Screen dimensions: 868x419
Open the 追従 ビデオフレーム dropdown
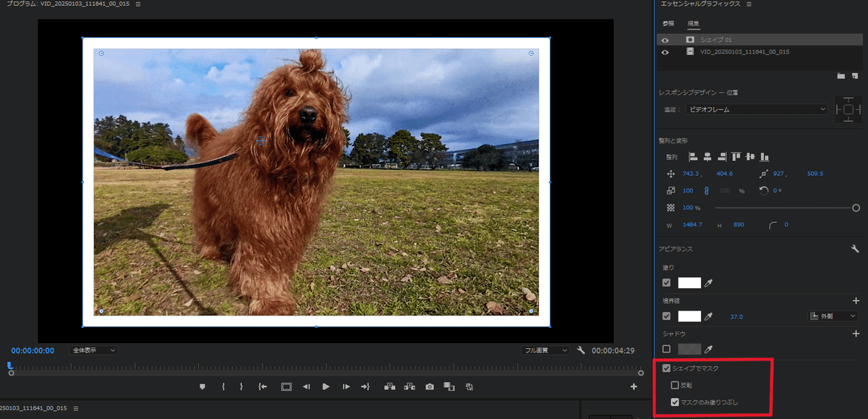(x=757, y=109)
